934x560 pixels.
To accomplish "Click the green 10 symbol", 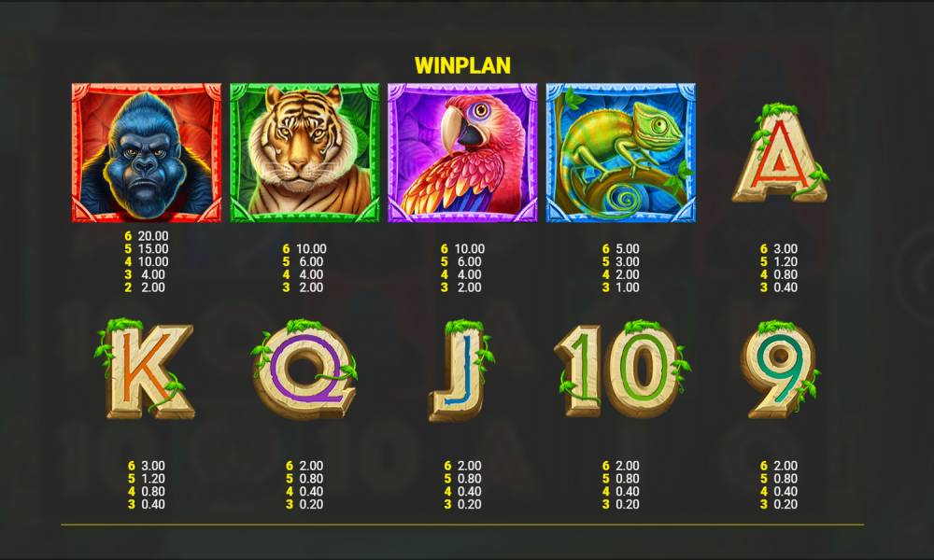I will tap(622, 369).
